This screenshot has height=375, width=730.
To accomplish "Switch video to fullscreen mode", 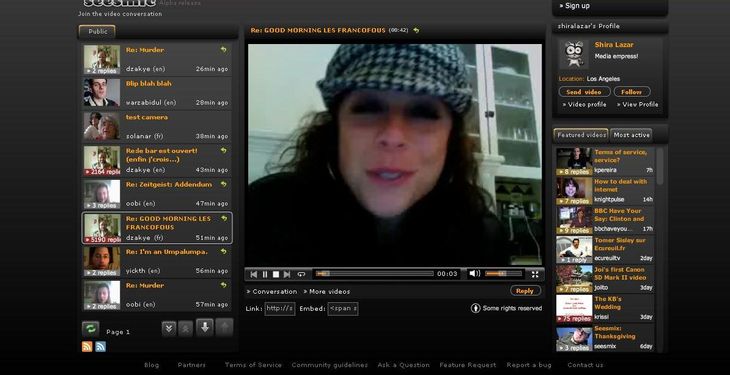I will click(535, 274).
